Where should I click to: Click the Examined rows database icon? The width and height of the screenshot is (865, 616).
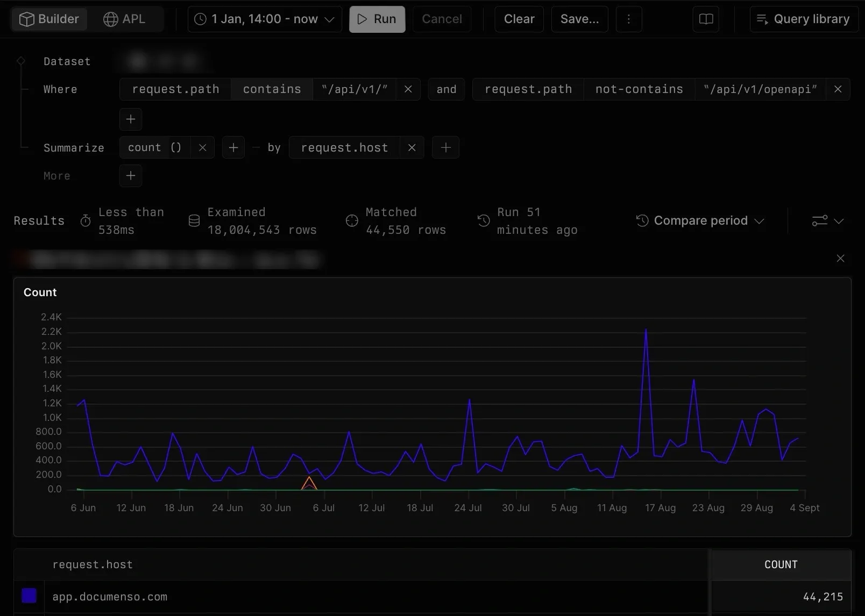click(194, 221)
